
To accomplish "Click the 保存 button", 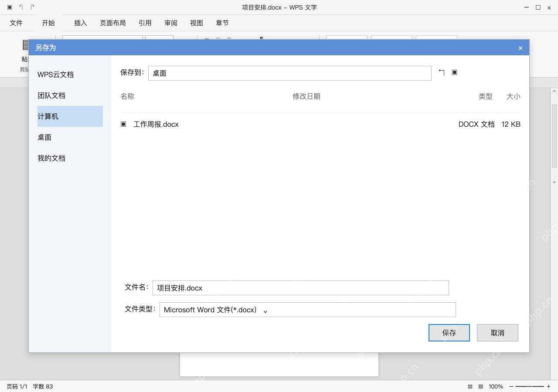I will click(449, 333).
